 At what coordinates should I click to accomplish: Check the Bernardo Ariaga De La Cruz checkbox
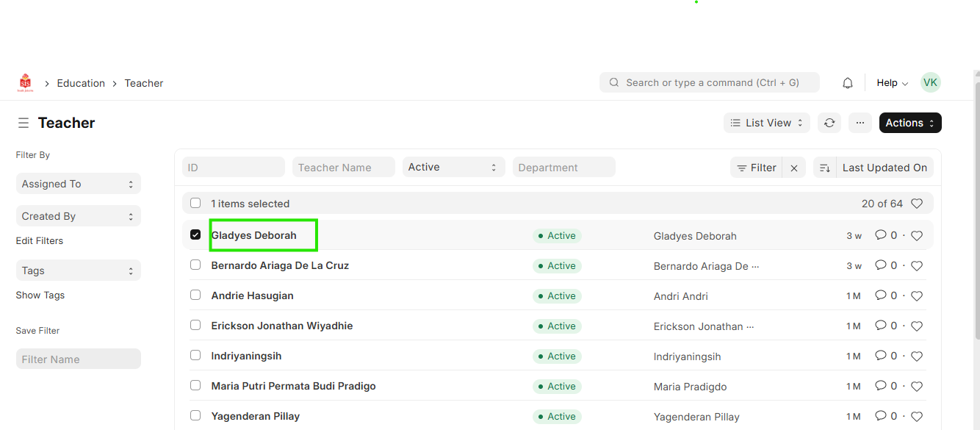click(195, 265)
